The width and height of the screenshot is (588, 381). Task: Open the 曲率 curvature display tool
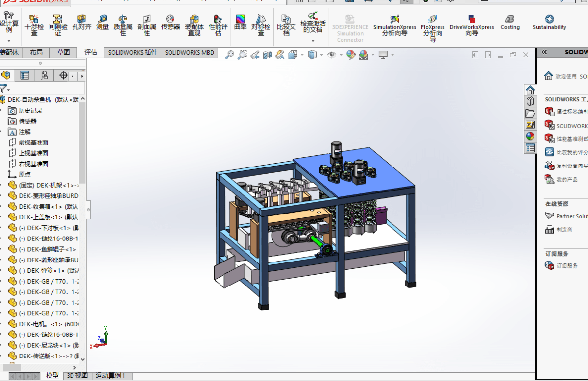(x=240, y=23)
